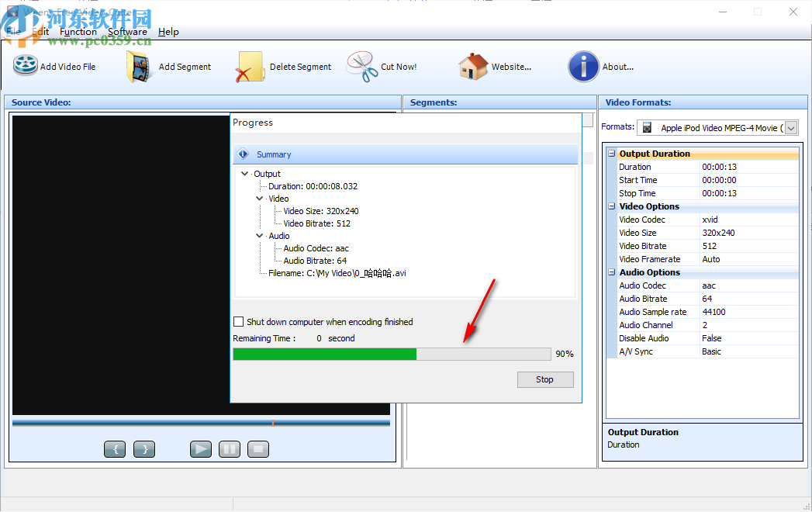Screen dimensions: 812x512
Task: Open the Help menu
Action: point(168,32)
